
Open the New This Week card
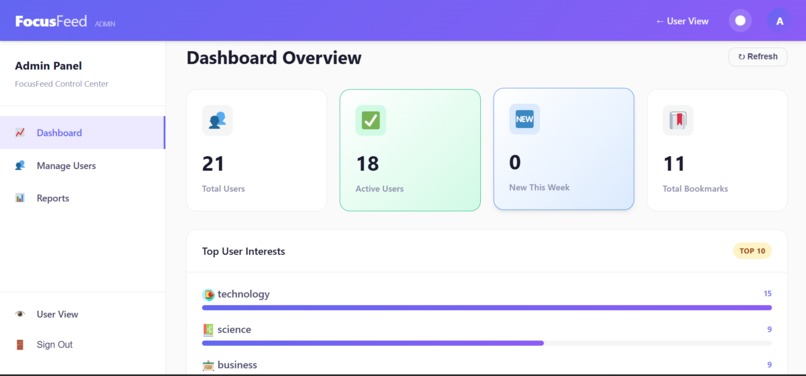[x=564, y=149]
